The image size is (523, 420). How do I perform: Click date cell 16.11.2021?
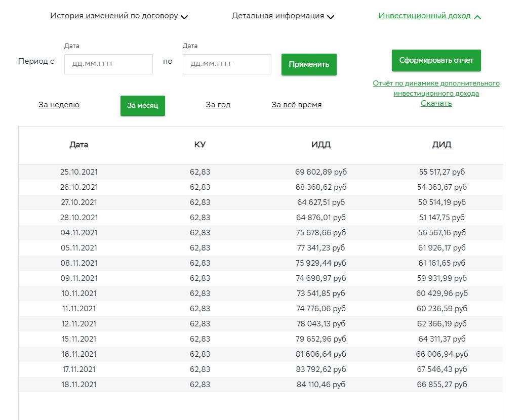click(78, 354)
